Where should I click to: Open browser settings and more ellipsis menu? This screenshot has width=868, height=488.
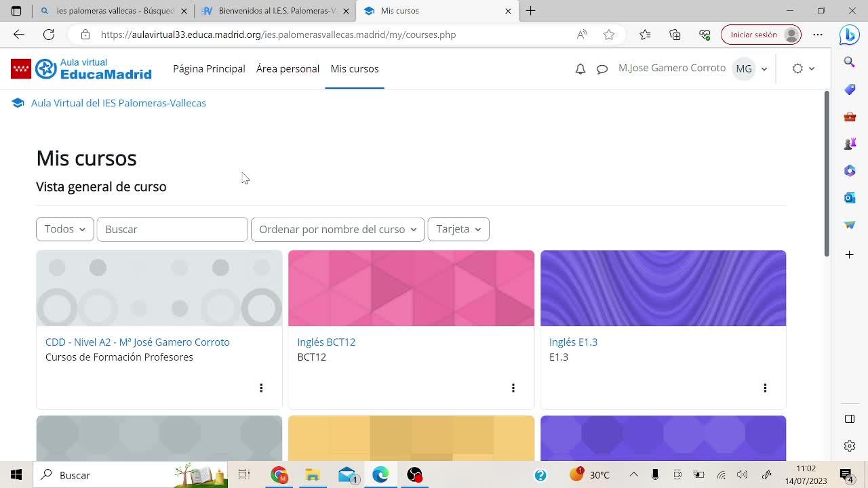tap(818, 35)
